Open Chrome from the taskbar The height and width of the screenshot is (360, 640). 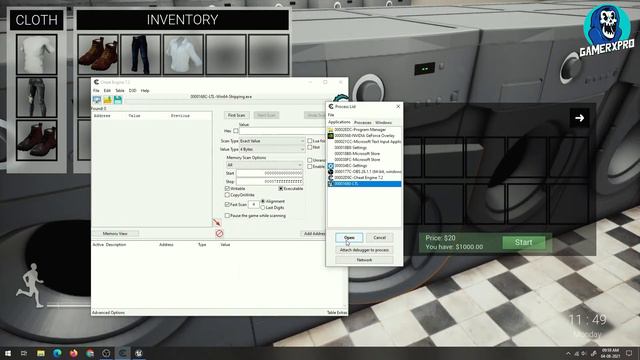[x=90, y=353]
